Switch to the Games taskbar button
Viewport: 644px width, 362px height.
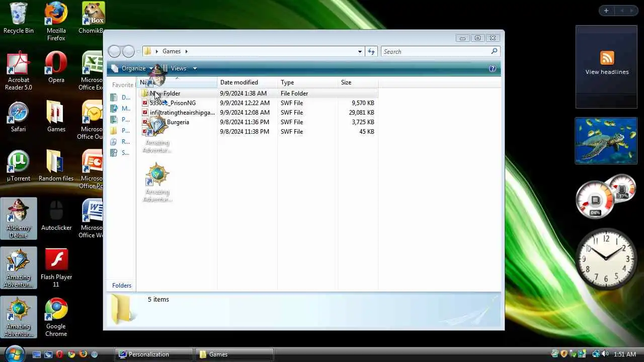[x=234, y=354]
